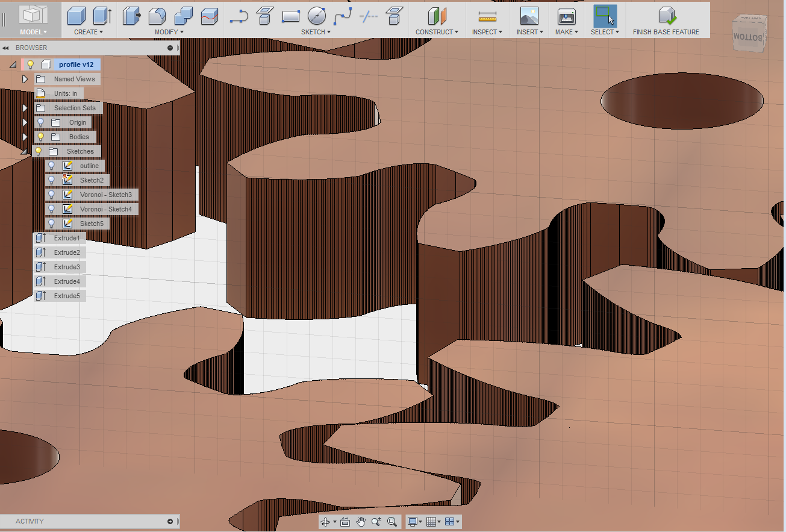Toggle visibility of the outline sketch
Viewport: 786px width, 532px height.
coord(52,166)
